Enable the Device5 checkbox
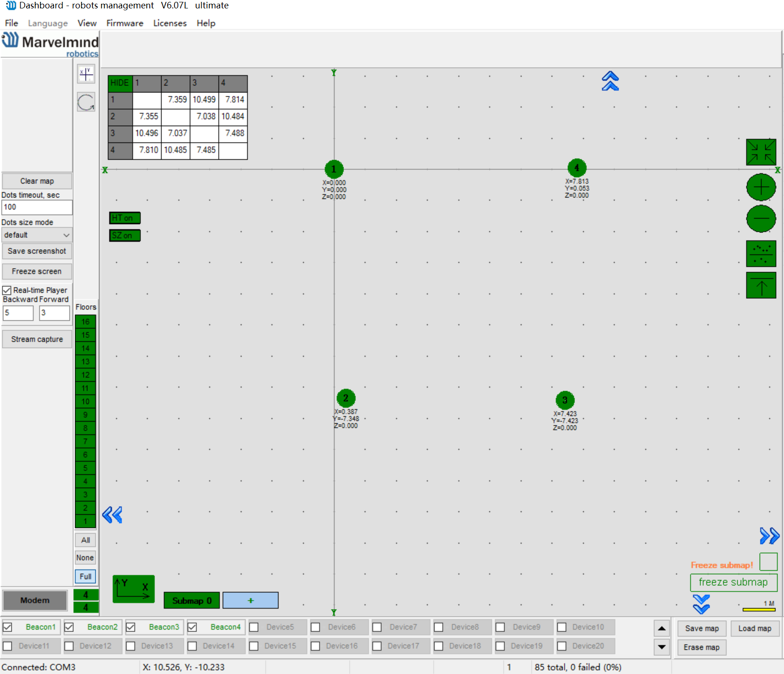The height and width of the screenshot is (674, 784). pyautogui.click(x=254, y=627)
